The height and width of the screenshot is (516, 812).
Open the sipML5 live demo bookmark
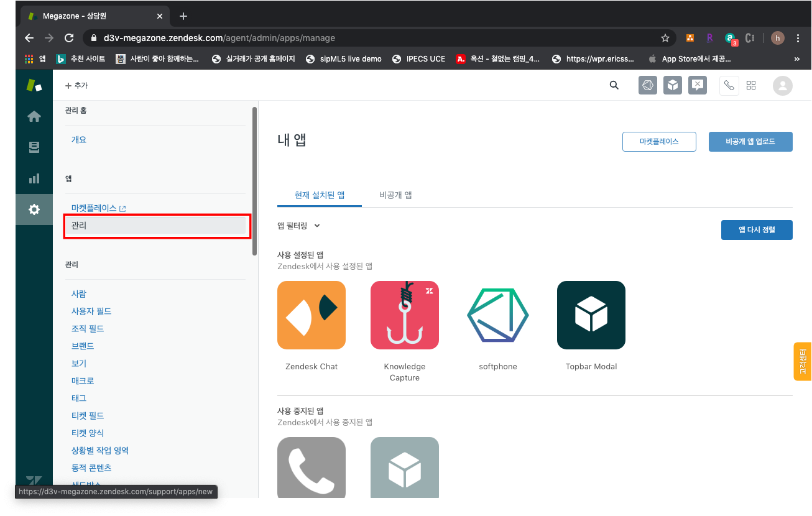[x=344, y=59]
